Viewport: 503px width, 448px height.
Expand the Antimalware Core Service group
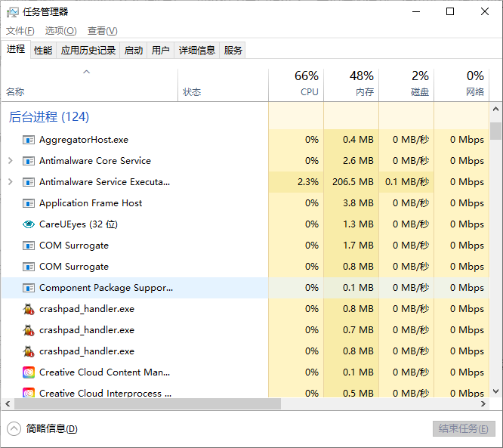11,161
